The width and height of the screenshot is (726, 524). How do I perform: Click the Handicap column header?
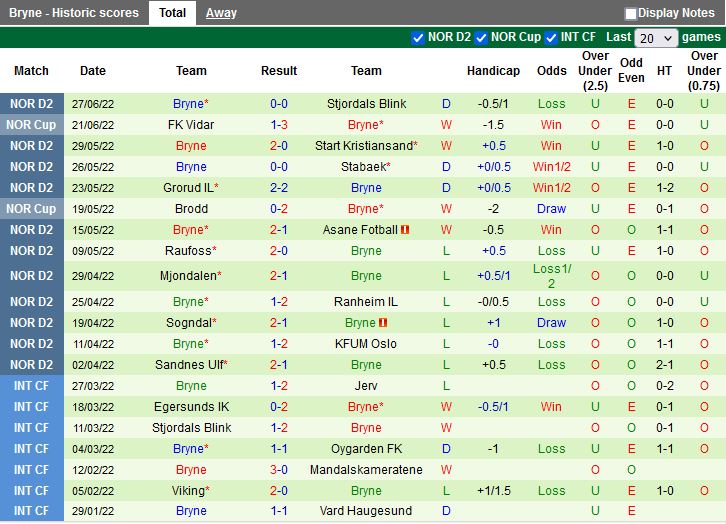click(493, 71)
